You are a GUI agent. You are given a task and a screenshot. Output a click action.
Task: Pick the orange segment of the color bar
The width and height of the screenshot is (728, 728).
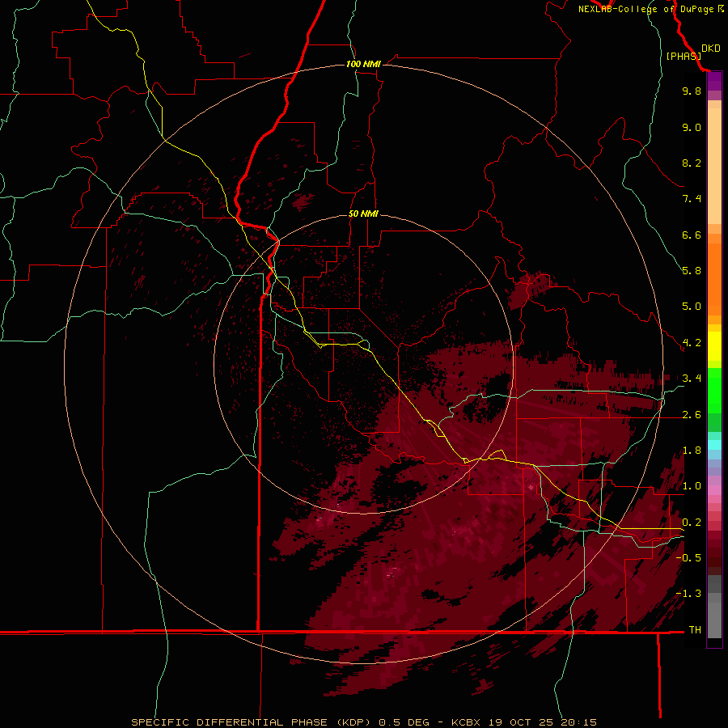pyautogui.click(x=714, y=280)
